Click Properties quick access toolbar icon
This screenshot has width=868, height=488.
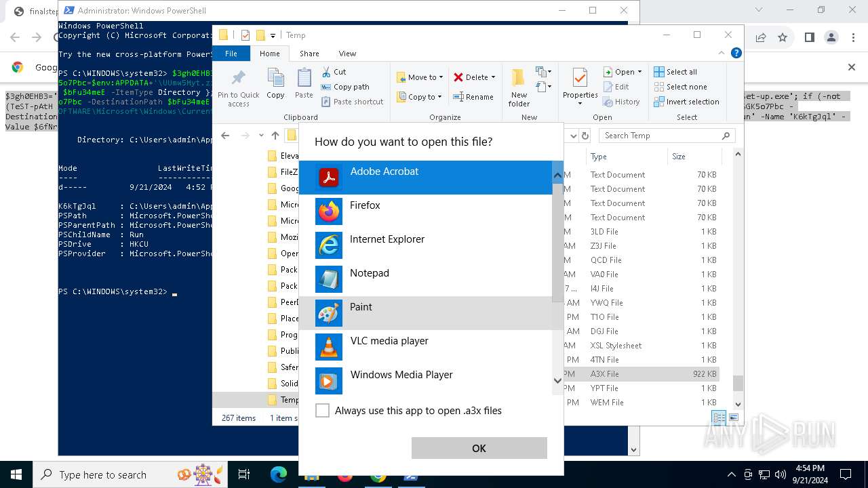pyautogui.click(x=245, y=35)
